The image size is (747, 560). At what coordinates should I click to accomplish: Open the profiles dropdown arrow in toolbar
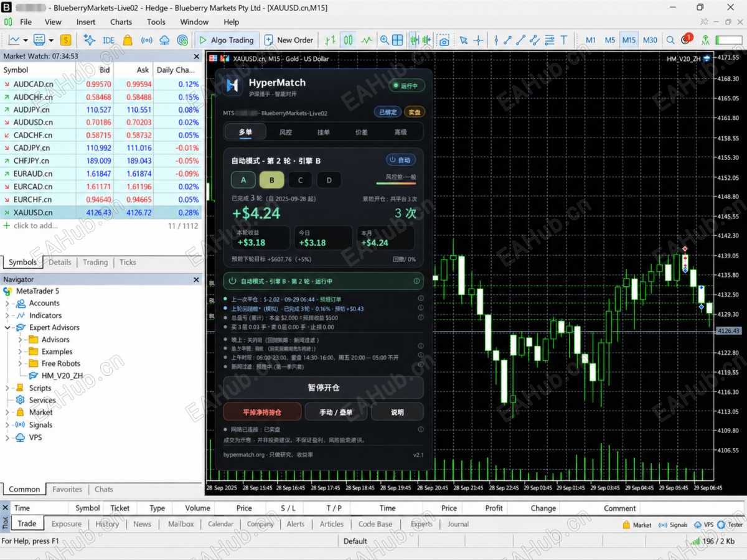(50, 40)
